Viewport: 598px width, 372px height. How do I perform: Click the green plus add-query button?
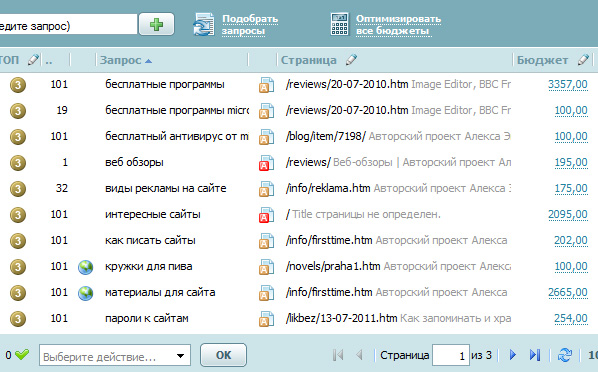click(x=156, y=24)
